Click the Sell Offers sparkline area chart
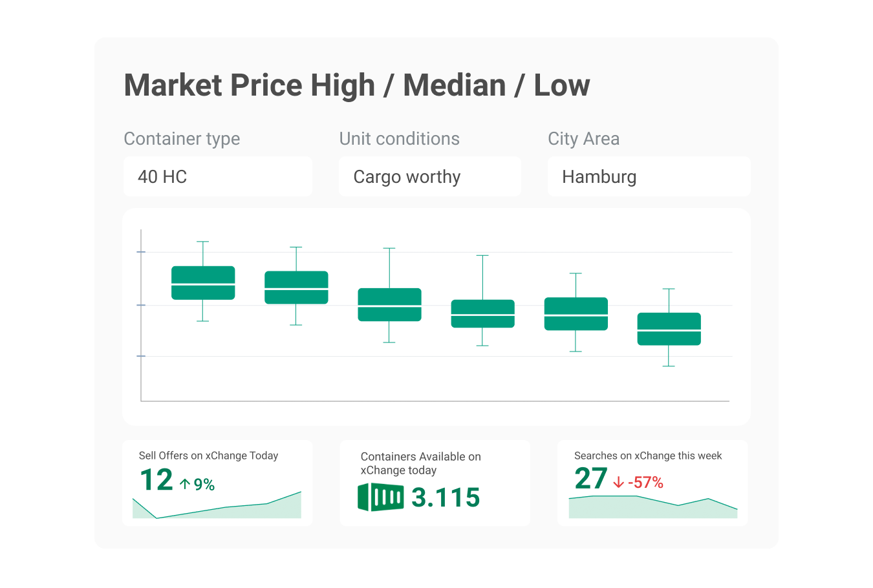 pos(217,505)
